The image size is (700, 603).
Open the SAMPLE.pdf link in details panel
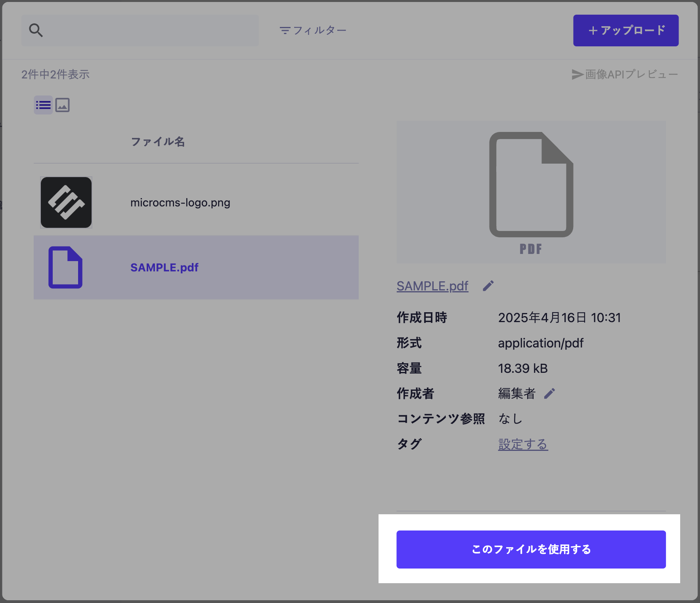coord(432,286)
